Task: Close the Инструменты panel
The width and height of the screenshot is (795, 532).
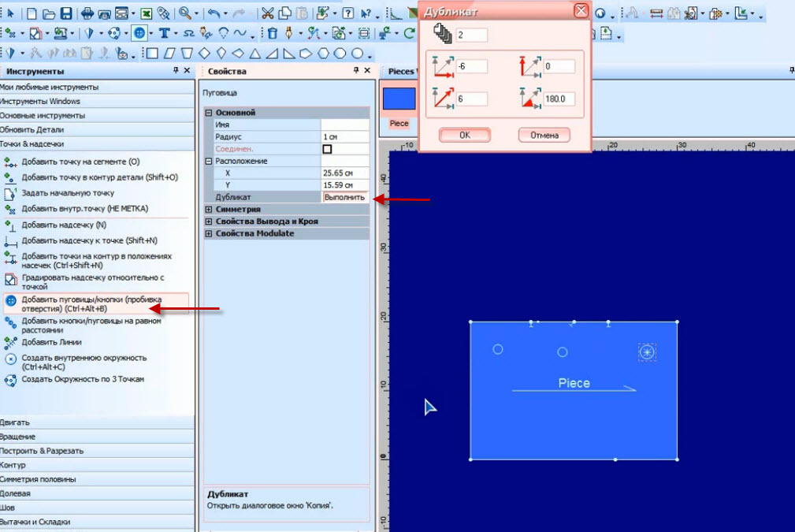Action: point(187,70)
